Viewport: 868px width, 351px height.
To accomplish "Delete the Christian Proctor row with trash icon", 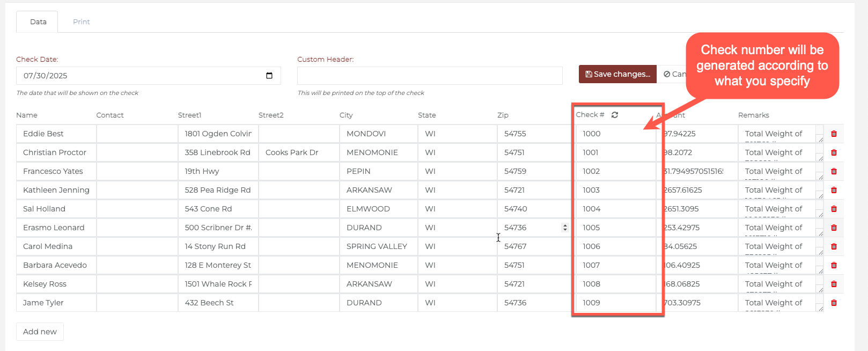I will 834,152.
